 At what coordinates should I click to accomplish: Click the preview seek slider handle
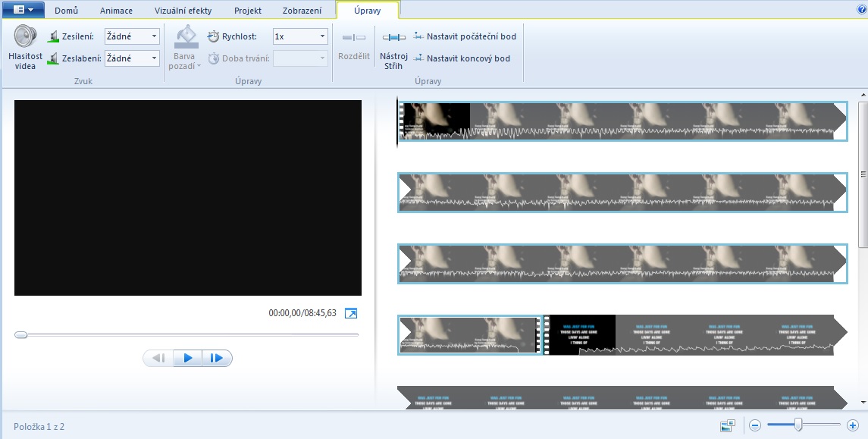tap(20, 334)
